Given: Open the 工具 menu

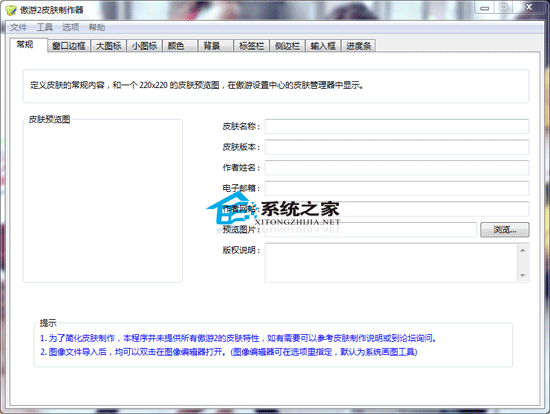Looking at the screenshot, I should point(45,27).
